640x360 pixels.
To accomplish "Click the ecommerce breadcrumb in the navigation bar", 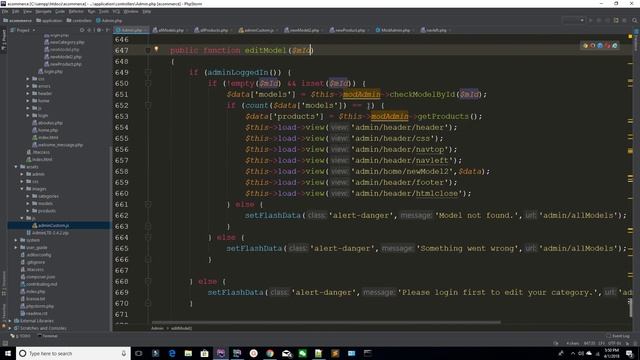I will click(x=18, y=20).
